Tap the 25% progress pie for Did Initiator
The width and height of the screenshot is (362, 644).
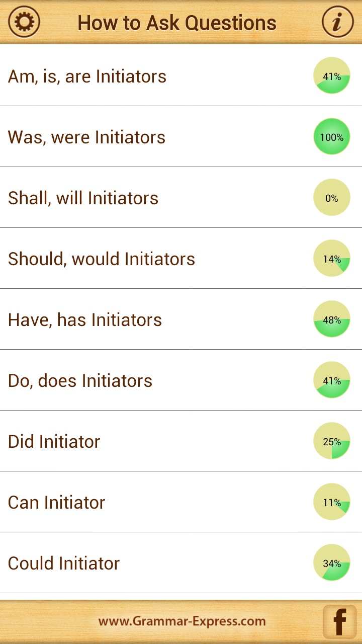pos(332,441)
